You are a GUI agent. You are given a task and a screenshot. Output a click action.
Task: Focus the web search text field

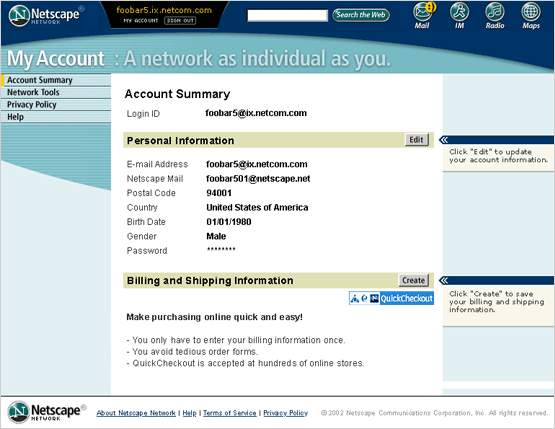[287, 16]
